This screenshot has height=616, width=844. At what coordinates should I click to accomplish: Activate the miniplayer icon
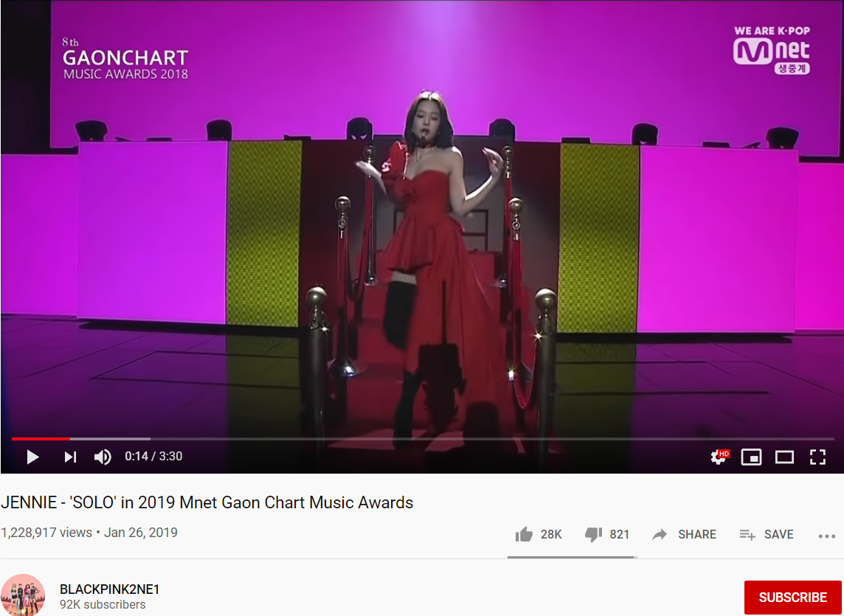click(x=752, y=457)
